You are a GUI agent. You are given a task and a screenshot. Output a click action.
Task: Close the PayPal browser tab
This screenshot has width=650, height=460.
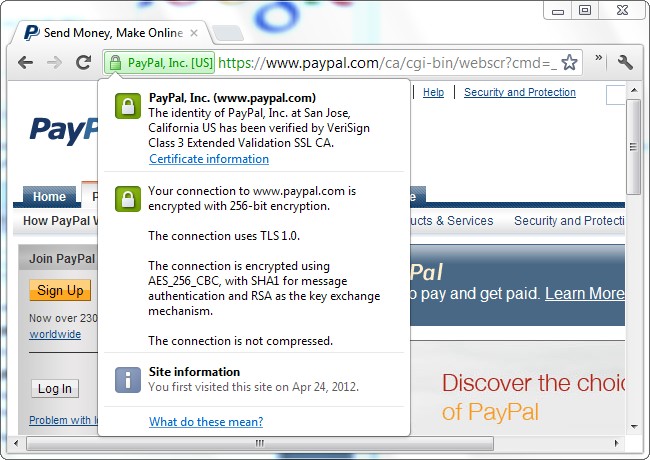(x=194, y=33)
